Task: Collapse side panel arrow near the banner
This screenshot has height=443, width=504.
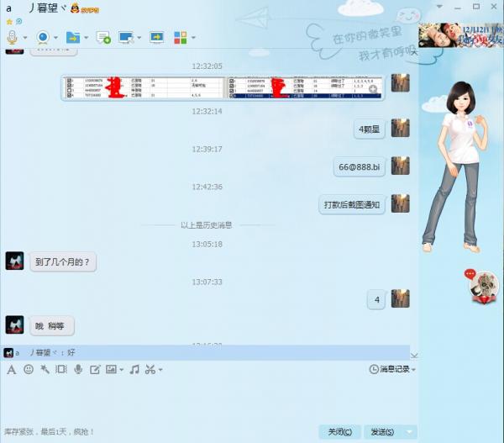Action: [x=415, y=52]
